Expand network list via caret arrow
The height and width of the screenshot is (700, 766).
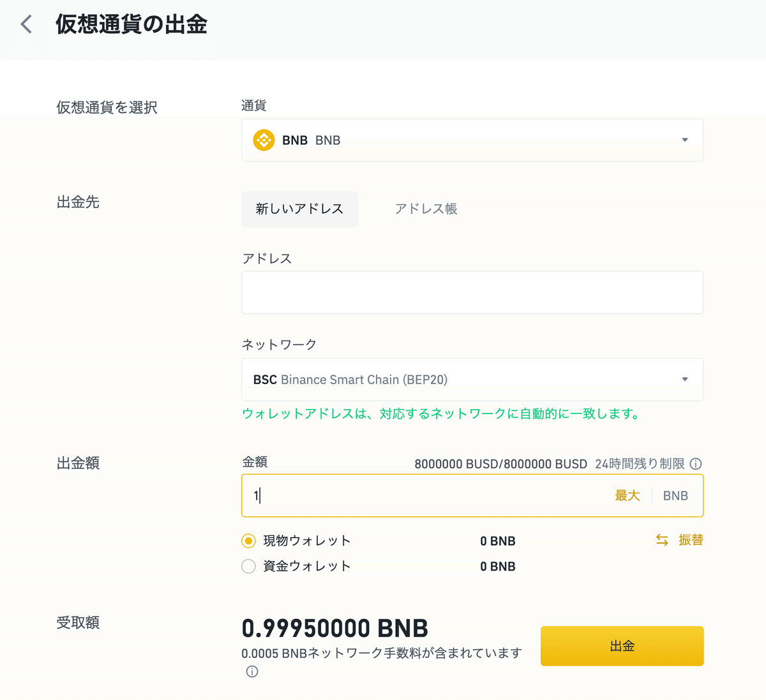pos(685,379)
